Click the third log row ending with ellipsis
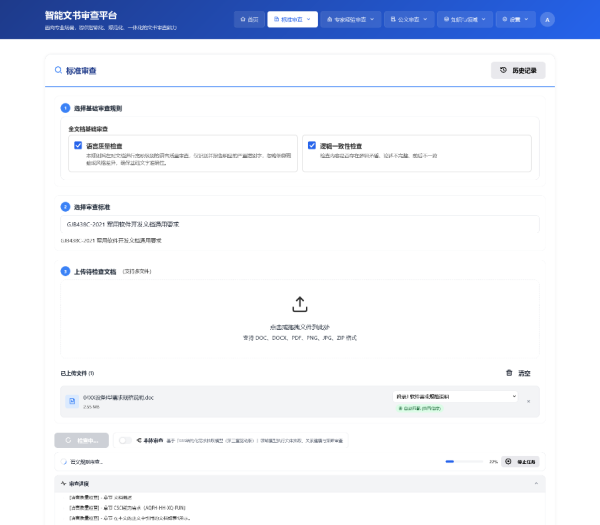 pos(129,518)
